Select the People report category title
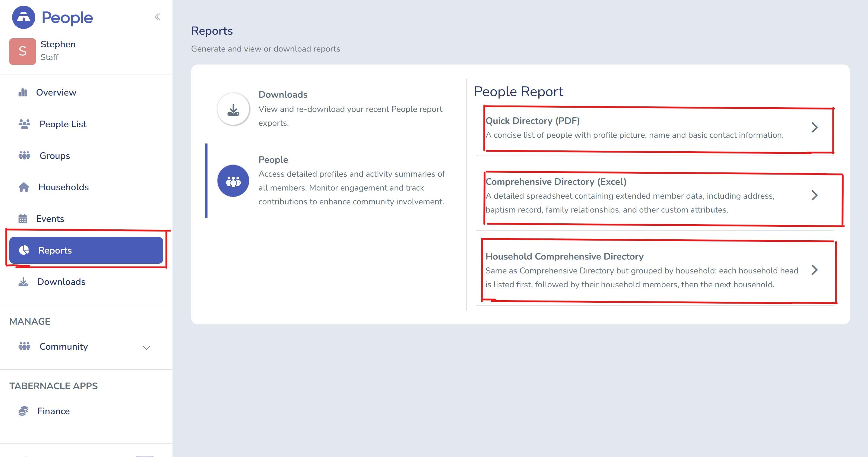868x457 pixels. click(x=273, y=160)
